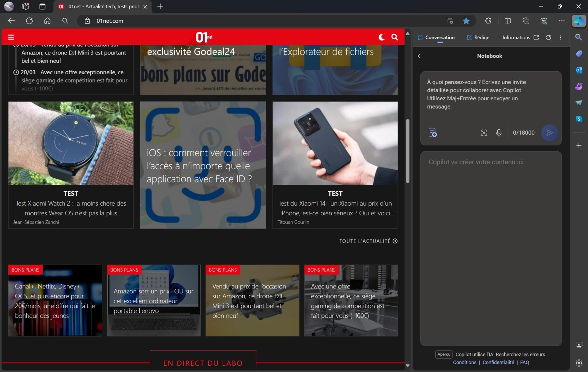Toggle dark mode moon icon on 01net

(x=381, y=37)
